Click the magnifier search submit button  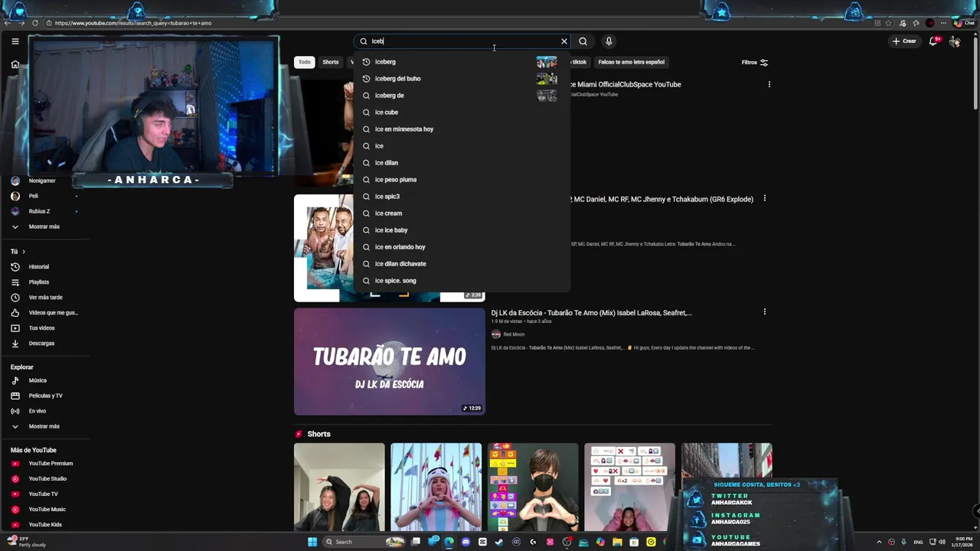[x=583, y=41]
